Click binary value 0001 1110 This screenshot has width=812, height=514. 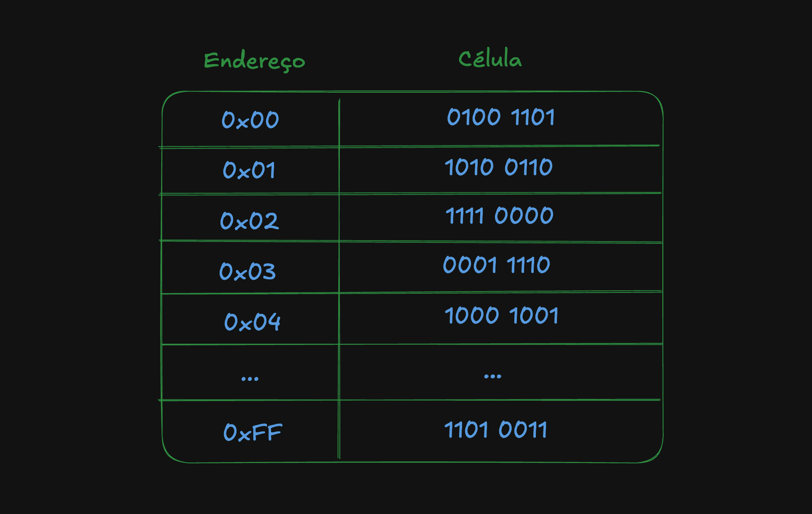click(497, 265)
